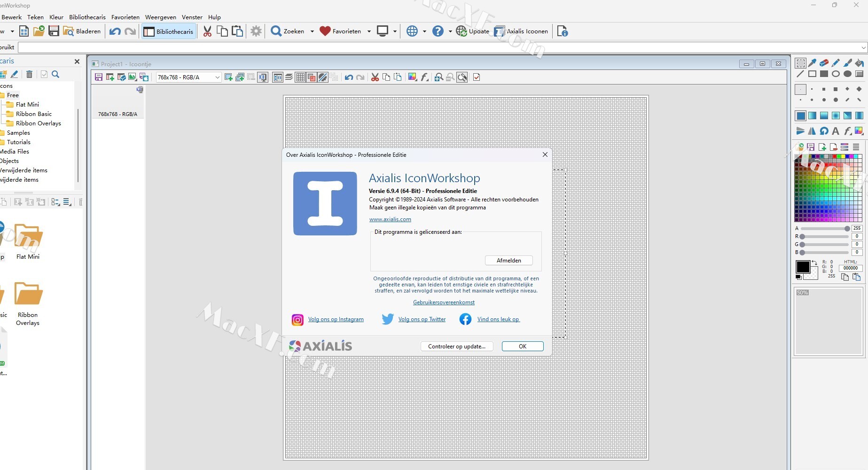
Task: Click Controleer op update button
Action: (x=457, y=347)
